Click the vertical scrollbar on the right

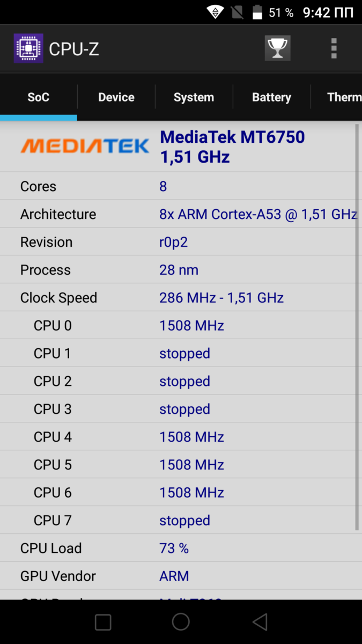[x=357, y=327]
